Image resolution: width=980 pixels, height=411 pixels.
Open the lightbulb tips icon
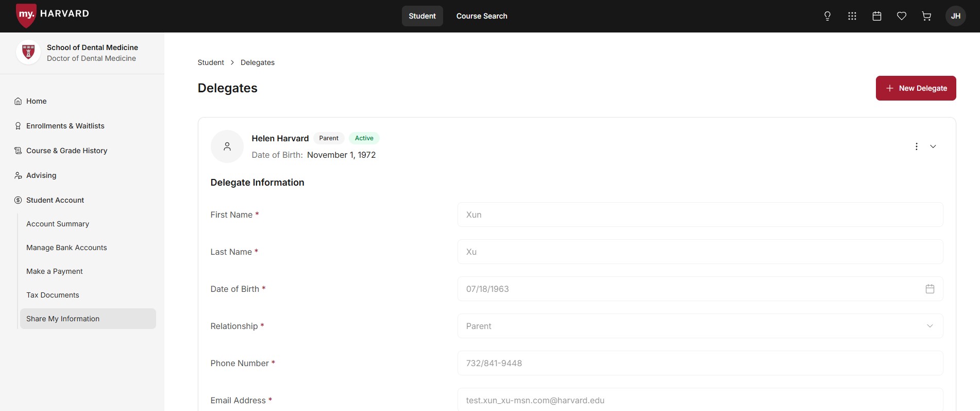coord(827,16)
